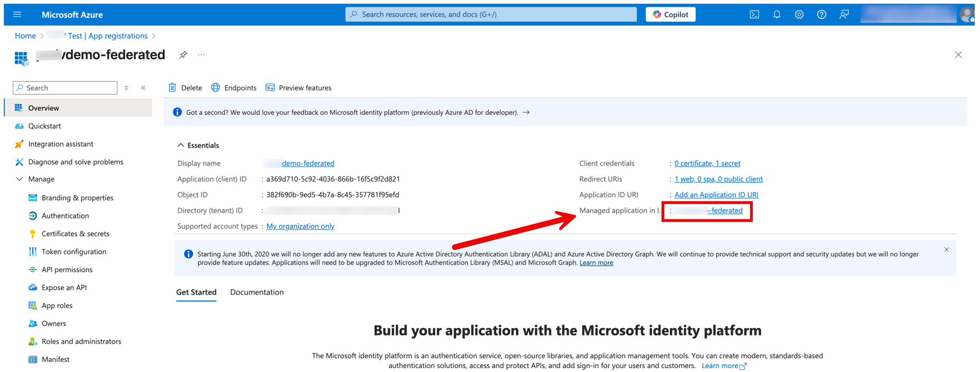Screen dimensions: 980x372
Task: Open Cloud Shell from the top bar
Action: click(754, 14)
